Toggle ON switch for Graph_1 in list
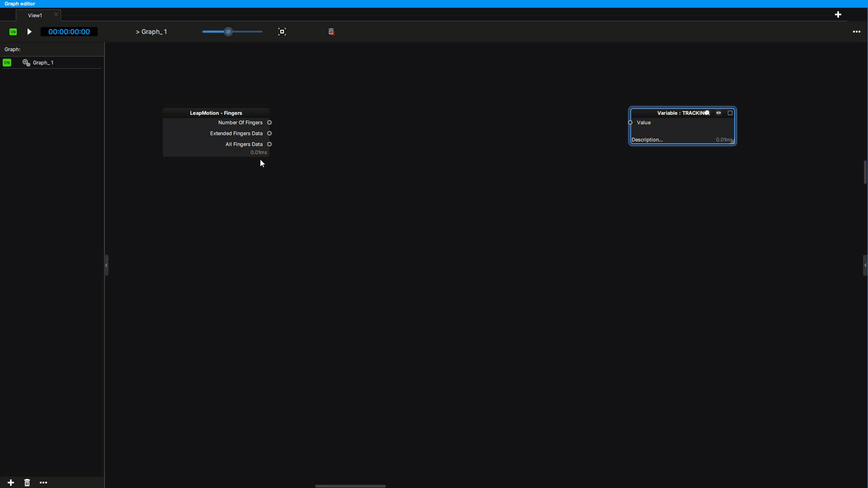The height and width of the screenshot is (488, 868). (x=7, y=63)
